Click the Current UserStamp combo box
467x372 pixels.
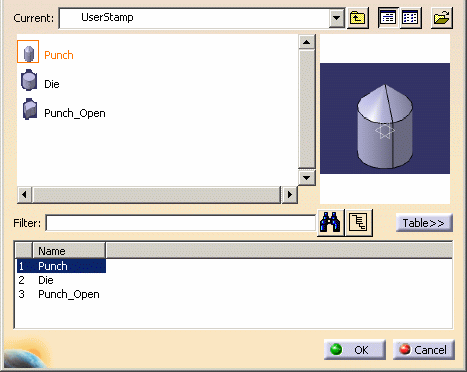tap(201, 18)
